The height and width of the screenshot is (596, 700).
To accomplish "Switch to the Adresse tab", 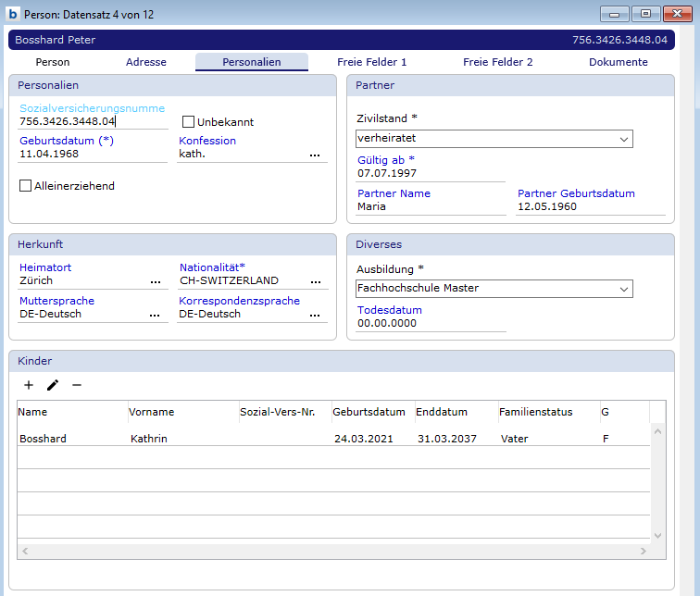I will [x=145, y=62].
